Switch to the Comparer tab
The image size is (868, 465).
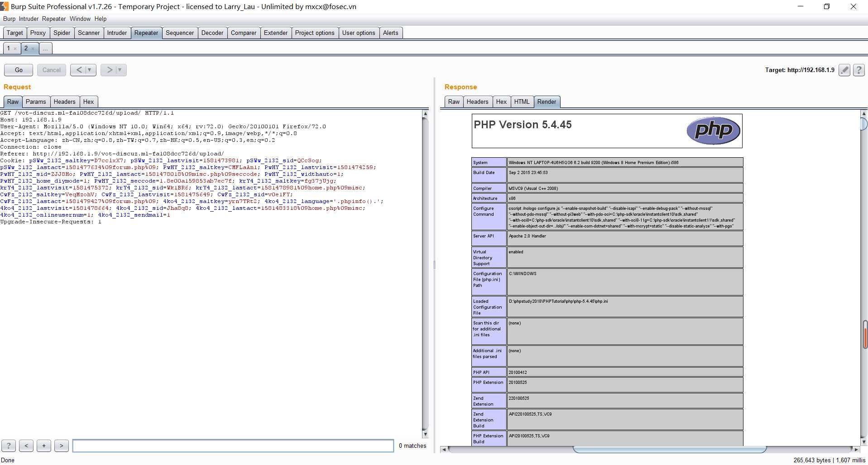(x=244, y=33)
